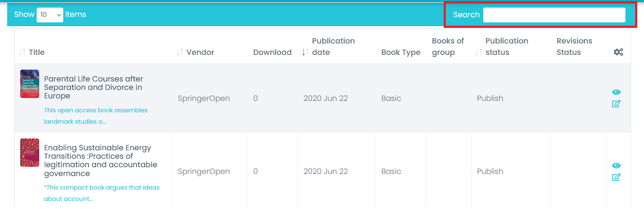Screen dimensions: 644x209
Task: Sort table by Title column arrows
Action: click(22, 52)
